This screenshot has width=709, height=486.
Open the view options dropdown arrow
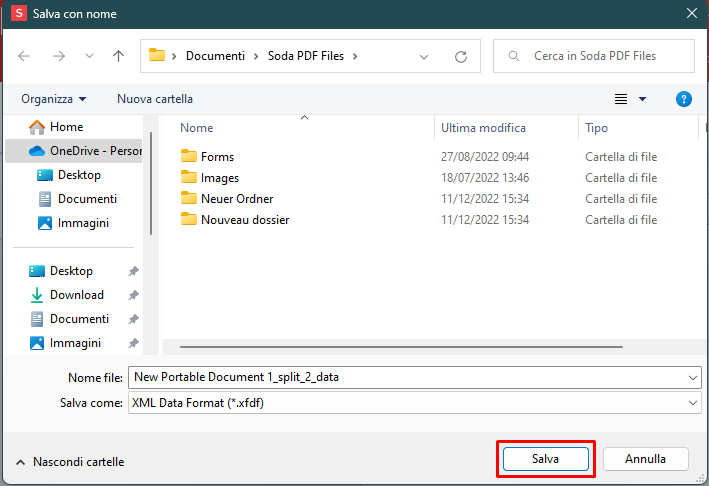click(x=642, y=99)
